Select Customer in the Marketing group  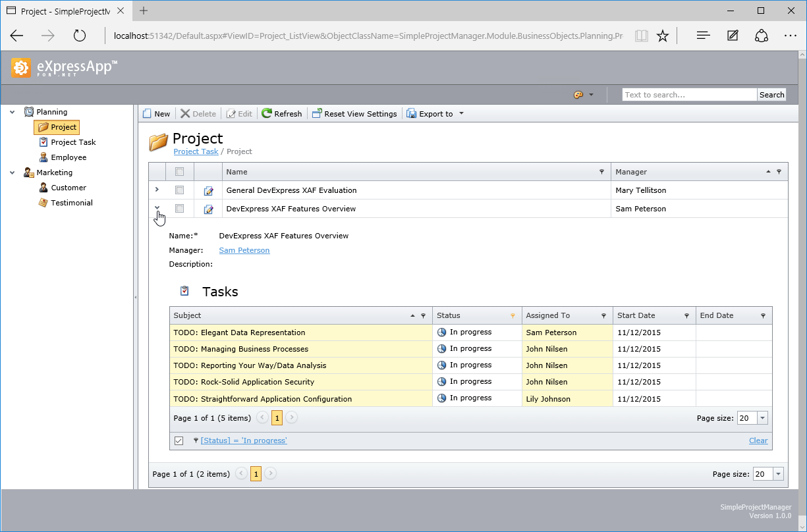pos(69,188)
